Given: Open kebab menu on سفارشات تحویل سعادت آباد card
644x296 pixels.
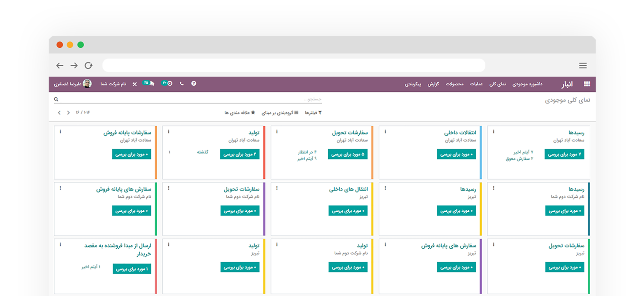Looking at the screenshot, I should tap(277, 132).
